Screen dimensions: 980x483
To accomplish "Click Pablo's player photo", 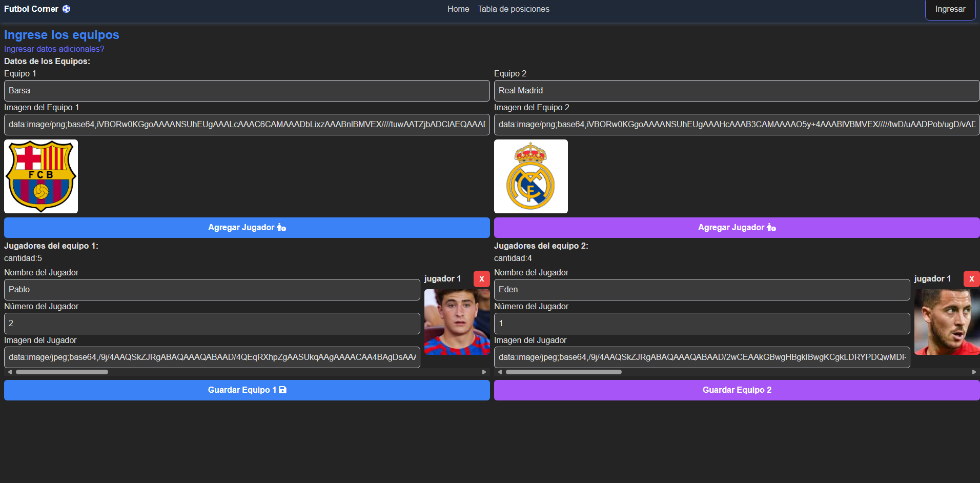I will 457,322.
